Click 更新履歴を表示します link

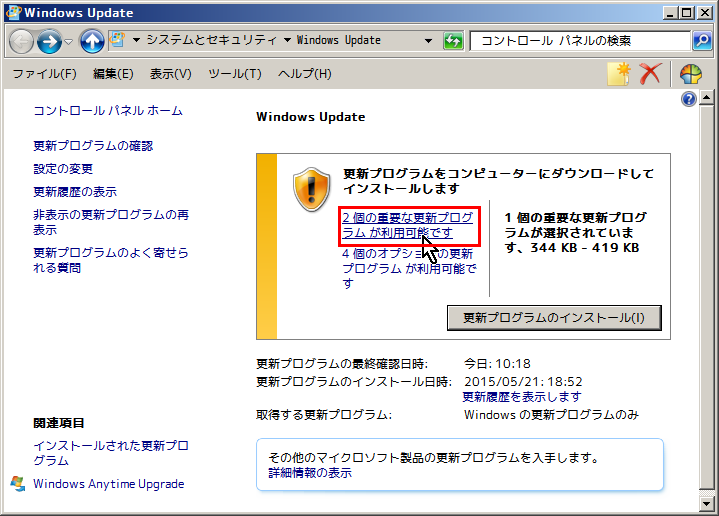coord(522,396)
